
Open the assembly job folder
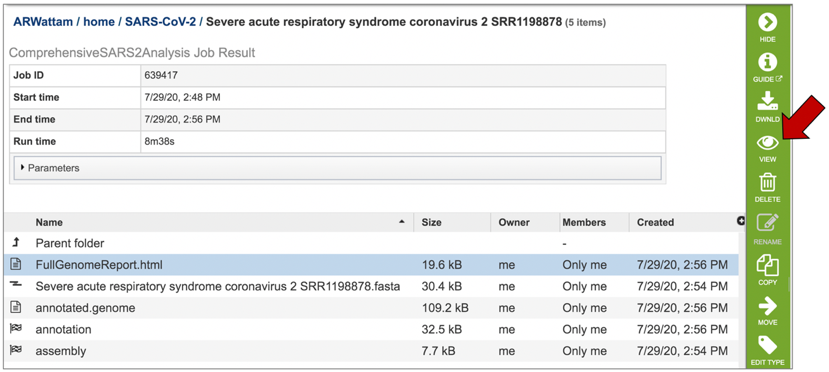[x=371, y=350]
